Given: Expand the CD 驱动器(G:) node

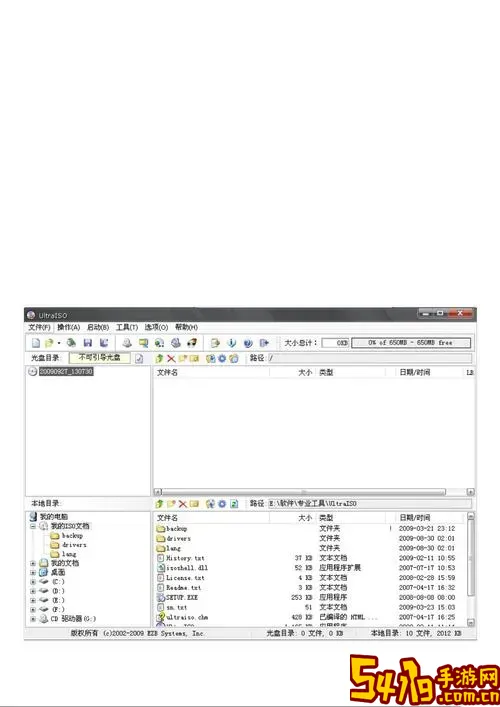Looking at the screenshot, I should point(33,619).
